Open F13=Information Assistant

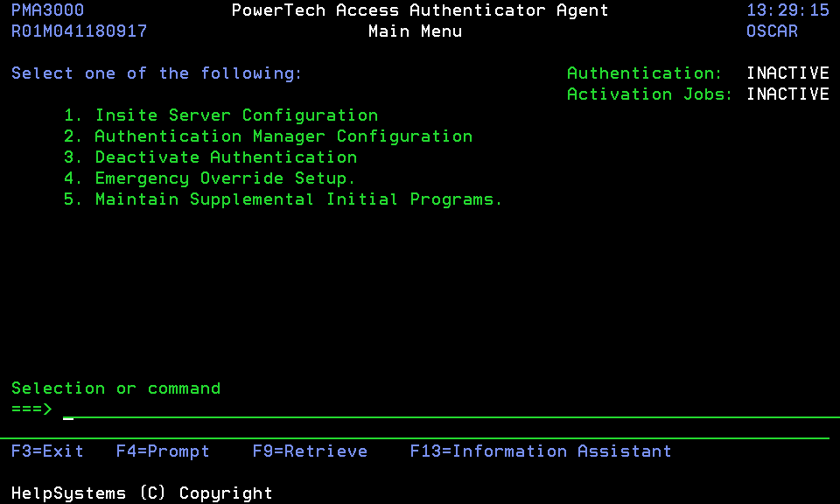tap(541, 451)
